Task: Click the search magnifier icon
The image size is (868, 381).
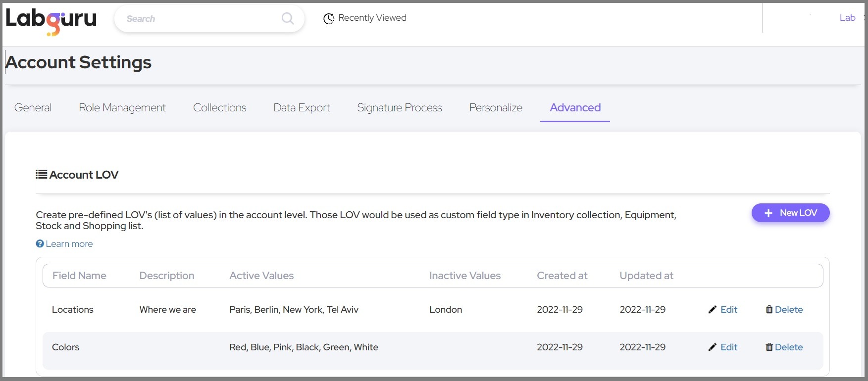Action: pos(287,19)
